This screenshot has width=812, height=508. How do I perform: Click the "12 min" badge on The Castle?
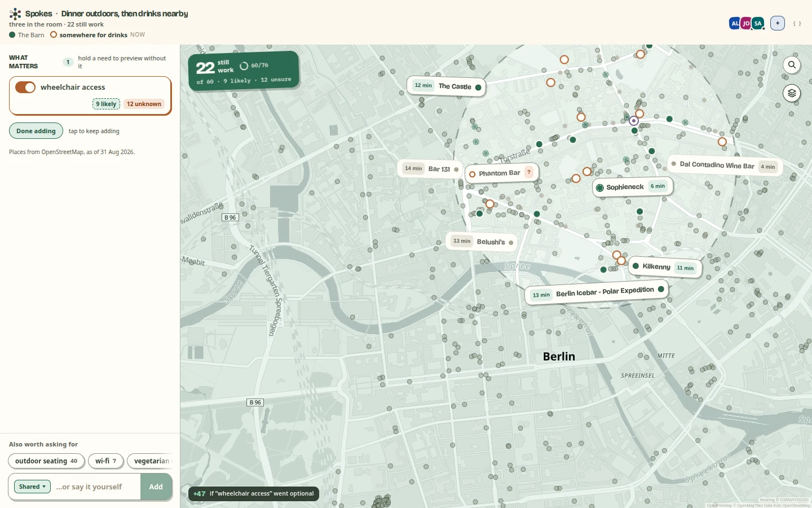click(x=423, y=85)
